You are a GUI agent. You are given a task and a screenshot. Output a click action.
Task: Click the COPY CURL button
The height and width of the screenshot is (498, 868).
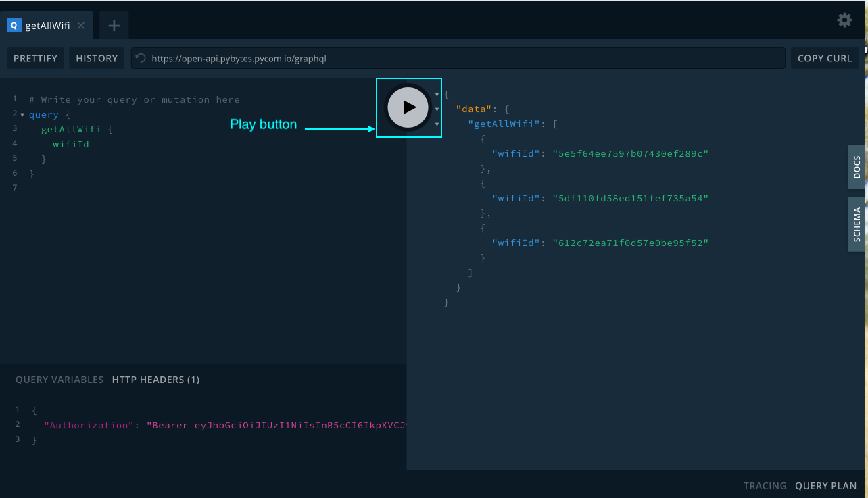tap(825, 58)
